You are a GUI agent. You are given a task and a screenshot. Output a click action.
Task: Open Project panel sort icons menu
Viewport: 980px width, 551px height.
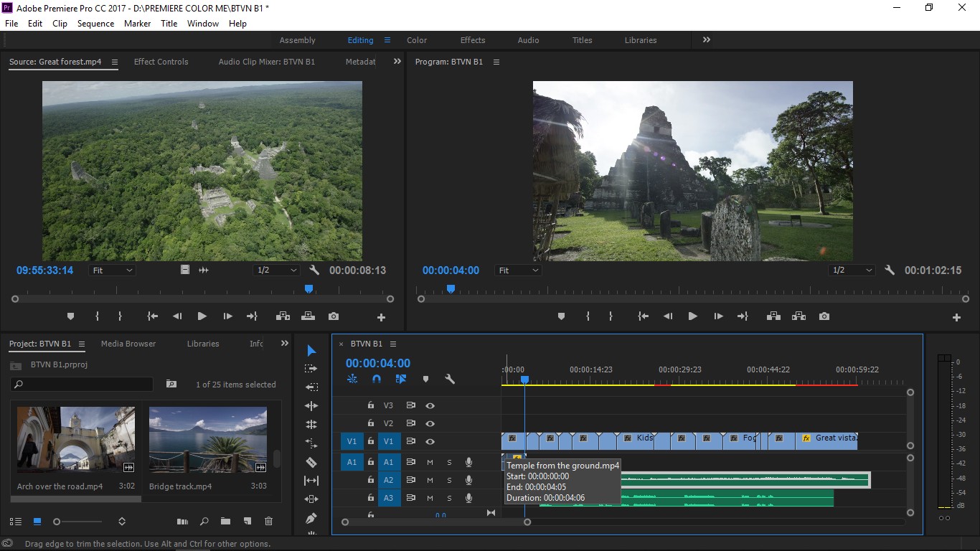point(122,522)
